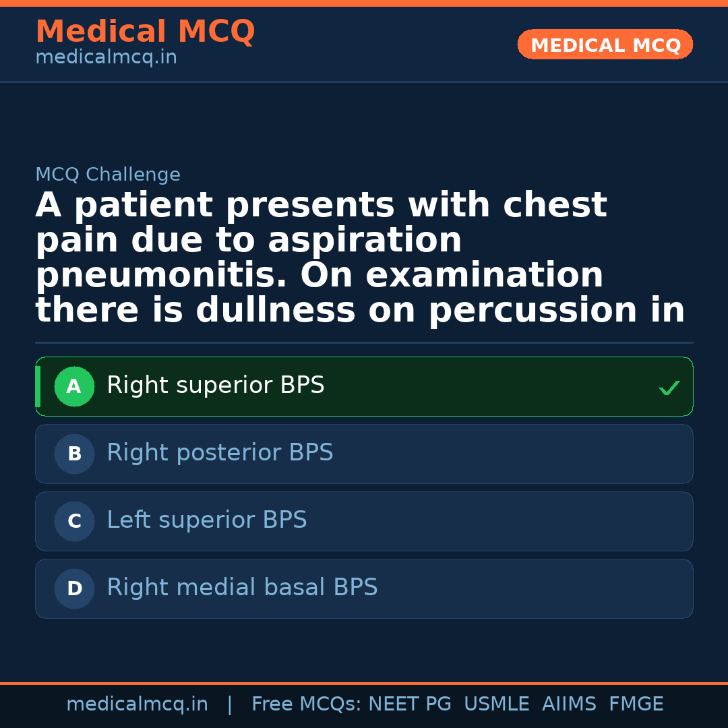Select FMGE in the footer
Viewport: 728px width, 728px height.
coord(636,704)
